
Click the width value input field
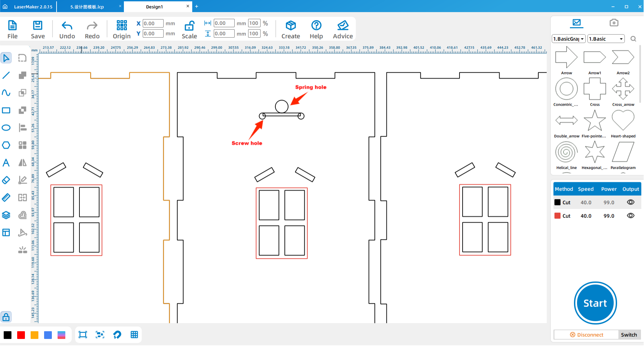click(x=224, y=23)
